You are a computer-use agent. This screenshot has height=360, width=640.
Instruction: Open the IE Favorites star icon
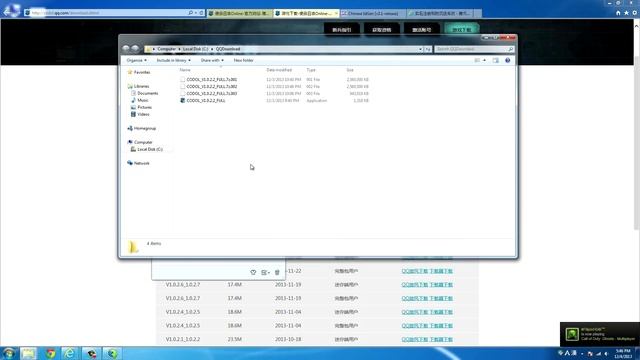(626, 13)
